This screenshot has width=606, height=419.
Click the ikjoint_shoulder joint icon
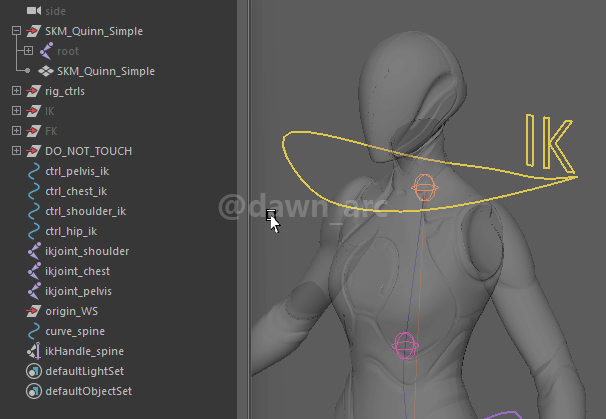pyautogui.click(x=34, y=251)
